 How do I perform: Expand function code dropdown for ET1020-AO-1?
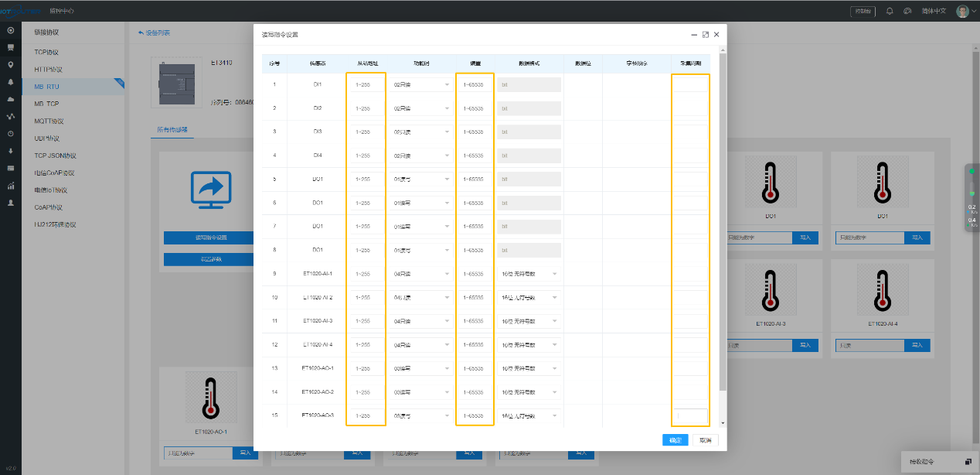point(422,368)
